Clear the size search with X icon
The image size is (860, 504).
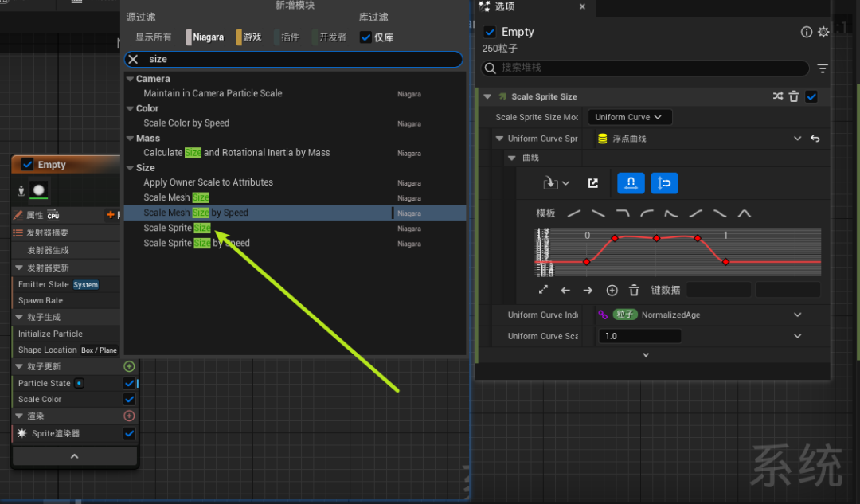[133, 59]
